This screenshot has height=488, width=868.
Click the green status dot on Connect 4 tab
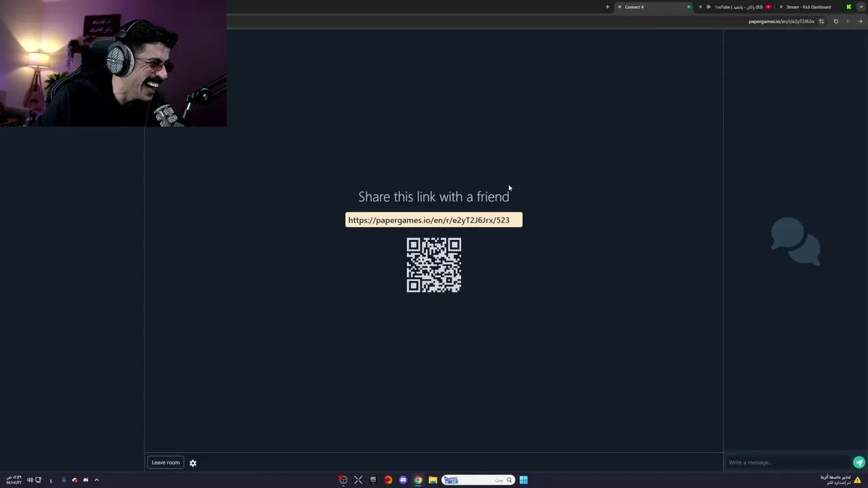[688, 7]
